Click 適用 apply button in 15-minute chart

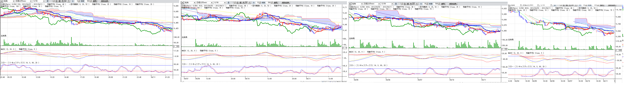click(275, 3)
